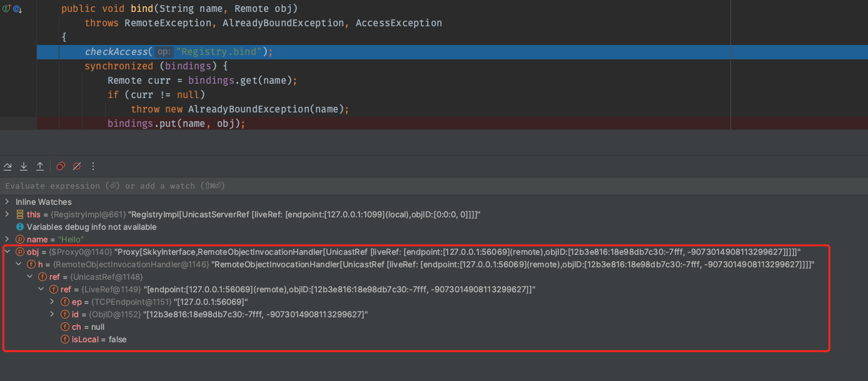The height and width of the screenshot is (381, 868).
Task: Expand the id ObjID field
Action: click(x=53, y=314)
